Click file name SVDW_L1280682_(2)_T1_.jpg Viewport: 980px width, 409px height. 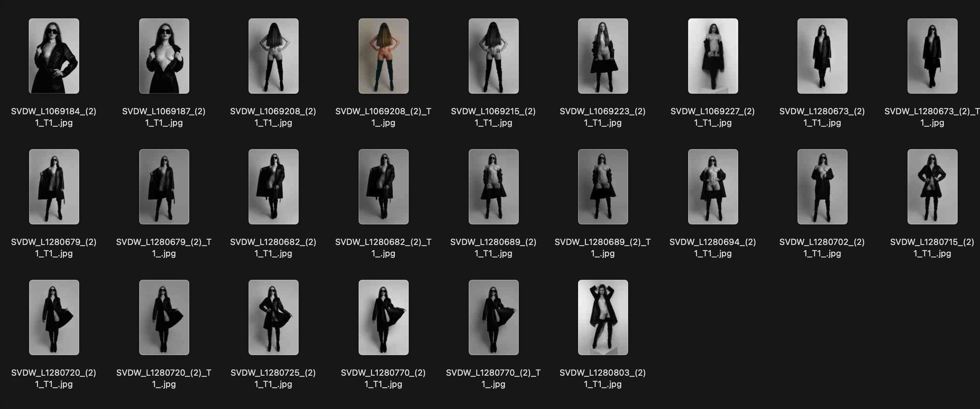coord(383,247)
